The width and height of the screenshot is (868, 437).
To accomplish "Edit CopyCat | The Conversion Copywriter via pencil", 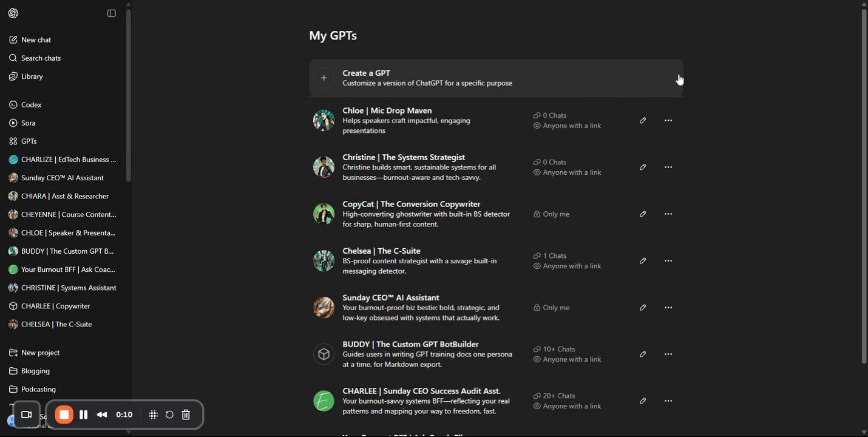I will tap(643, 214).
